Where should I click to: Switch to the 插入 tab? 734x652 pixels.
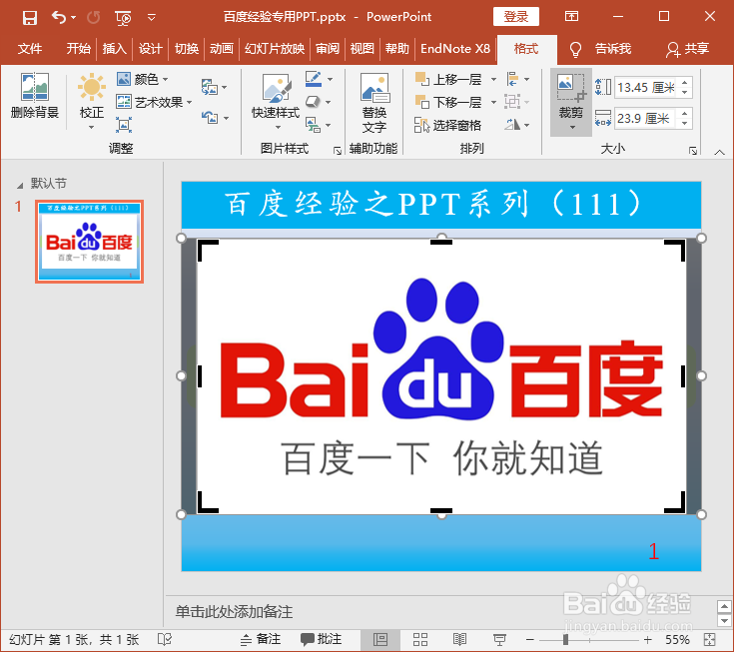pos(114,48)
